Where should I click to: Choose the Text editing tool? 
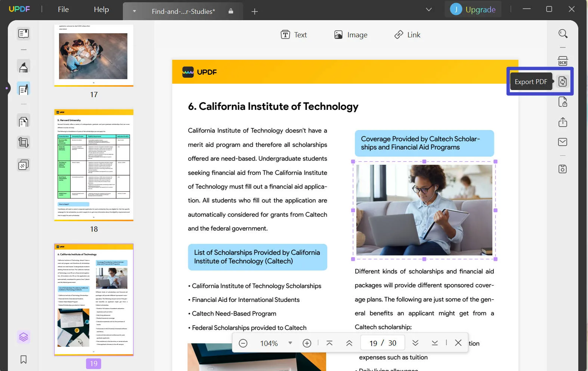(294, 35)
